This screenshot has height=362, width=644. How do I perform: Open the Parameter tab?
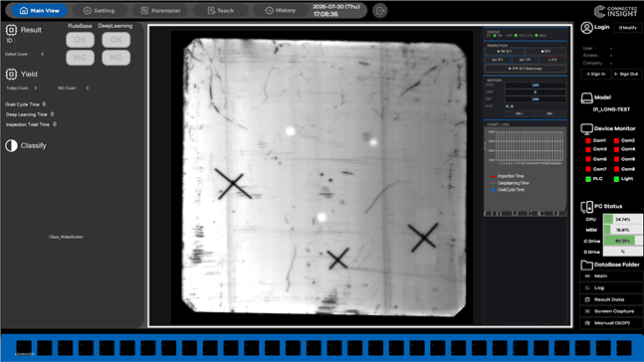pyautogui.click(x=160, y=11)
